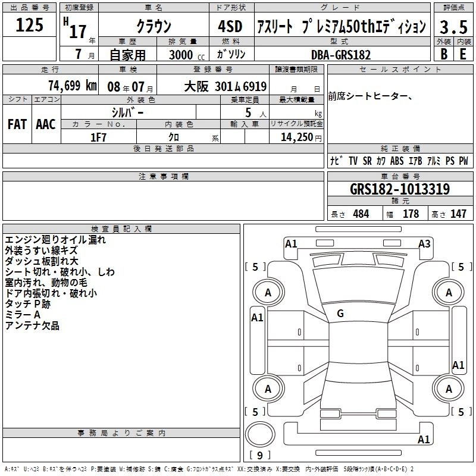The width and height of the screenshot is (476, 476).
Task: Click the G mark on the windshield diagram
Action: point(340,314)
